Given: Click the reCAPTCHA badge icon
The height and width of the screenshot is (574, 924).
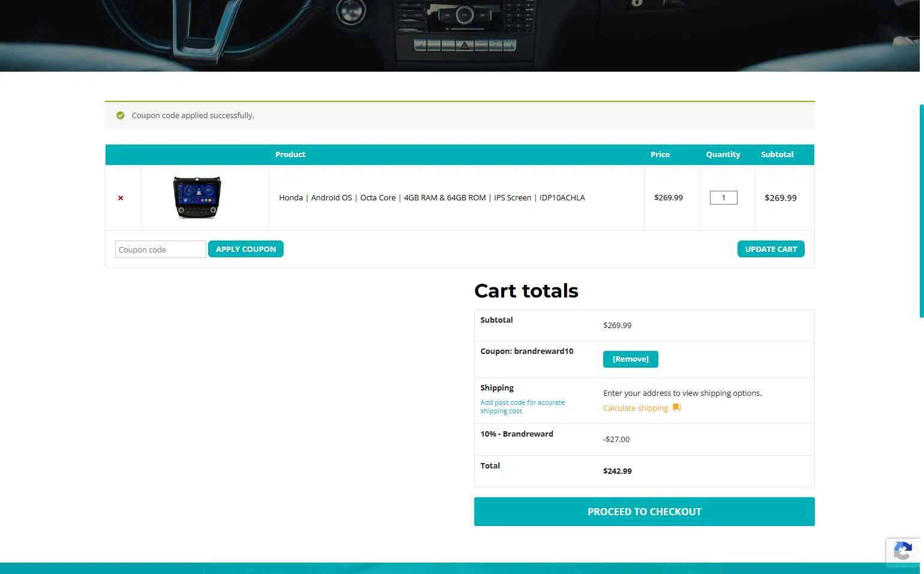Looking at the screenshot, I should point(902,552).
